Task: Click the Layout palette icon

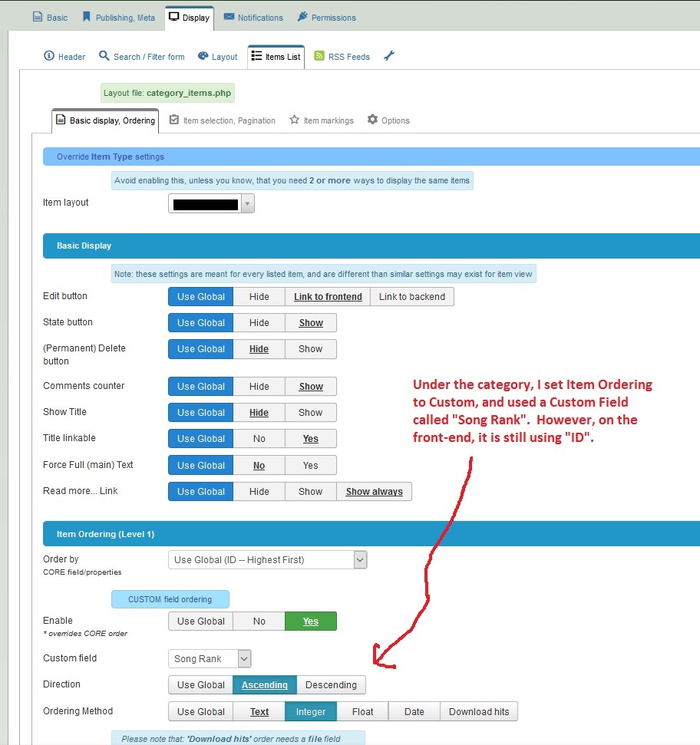Action: click(x=203, y=56)
